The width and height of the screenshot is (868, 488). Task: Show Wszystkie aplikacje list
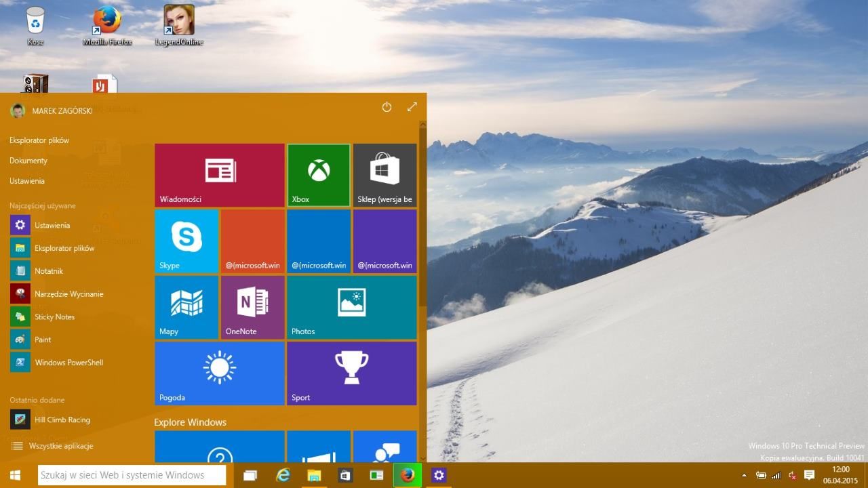click(52, 446)
